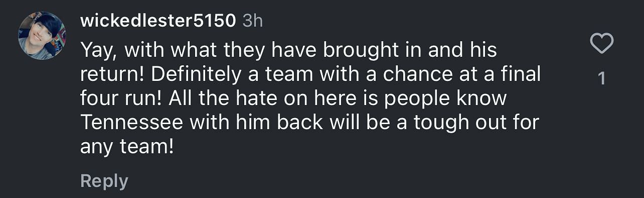Click the 3h timestamp

tap(253, 21)
